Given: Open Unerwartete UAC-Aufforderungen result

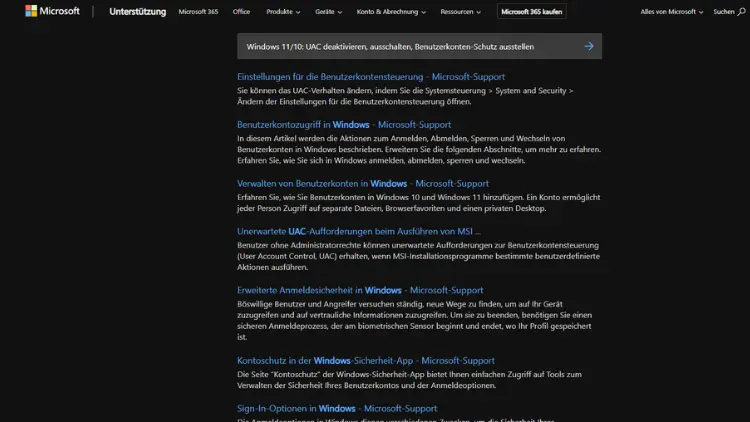Looking at the screenshot, I should pyautogui.click(x=358, y=231).
